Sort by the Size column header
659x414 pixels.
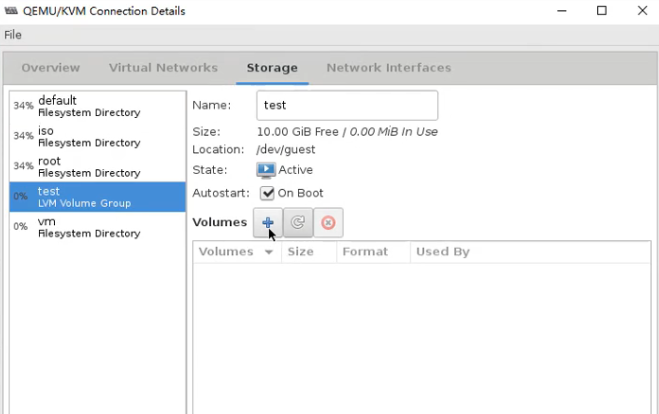309,252
